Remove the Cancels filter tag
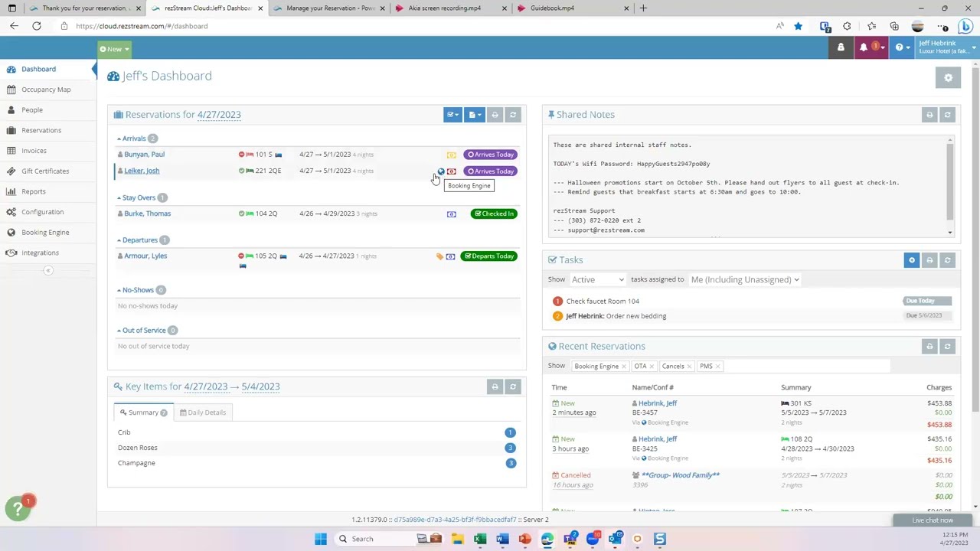This screenshot has width=980, height=551. pos(689,367)
